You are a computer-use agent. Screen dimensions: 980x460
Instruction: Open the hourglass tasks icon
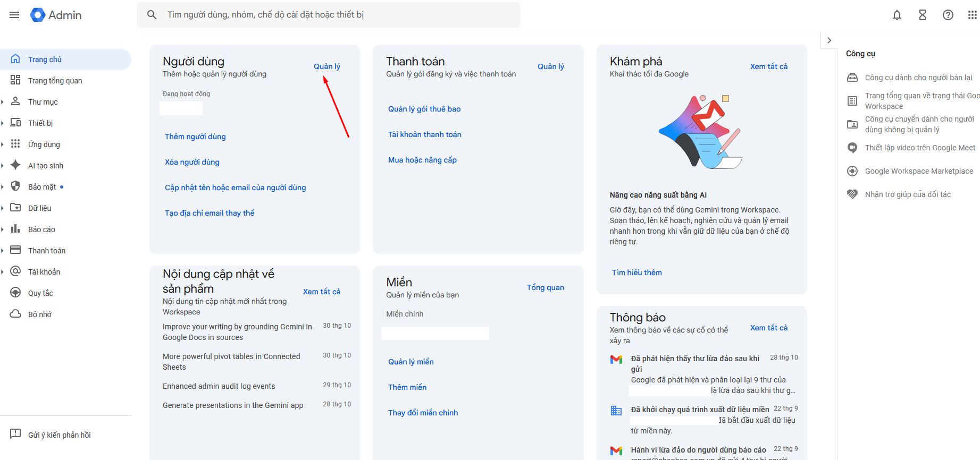[923, 15]
